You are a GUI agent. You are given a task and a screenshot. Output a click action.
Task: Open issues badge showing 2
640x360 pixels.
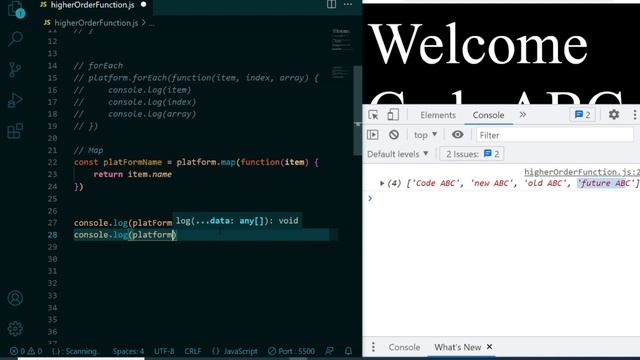point(582,115)
